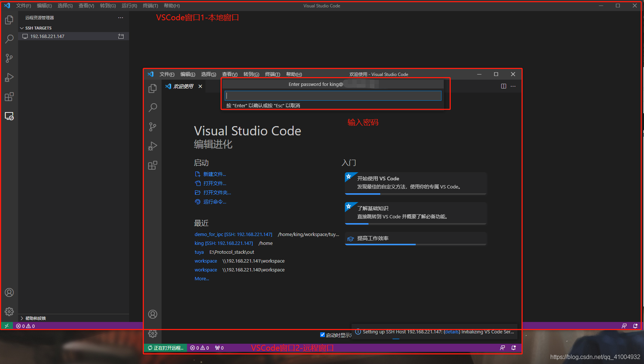The image size is (644, 364).
Task: Open Run and Debug in the remote window
Action: pyautogui.click(x=152, y=146)
